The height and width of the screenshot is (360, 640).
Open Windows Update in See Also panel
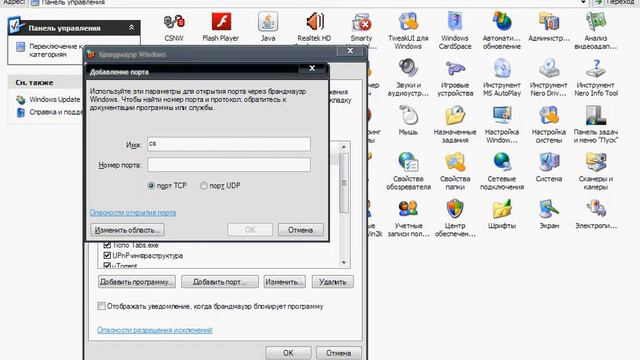(x=55, y=100)
